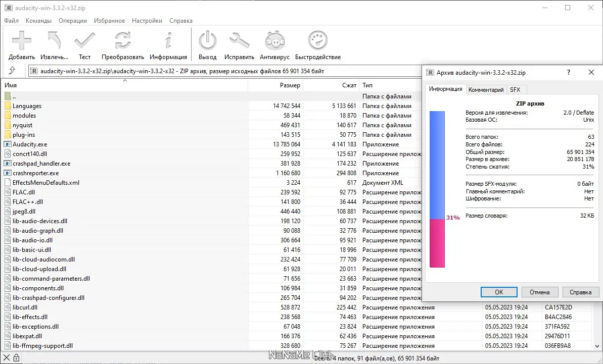Image resolution: width=603 pixels, height=364 pixels.
Task: Click the Отмена button
Action: [539, 292]
